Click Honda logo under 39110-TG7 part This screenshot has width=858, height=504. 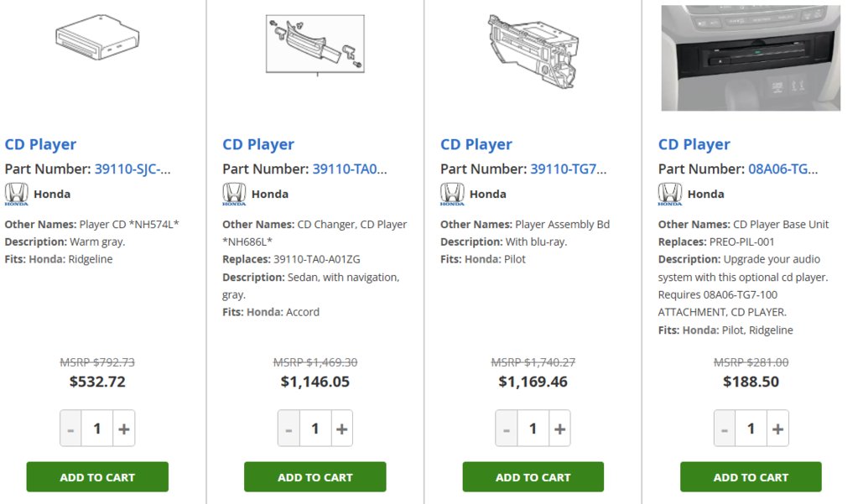coord(452,194)
